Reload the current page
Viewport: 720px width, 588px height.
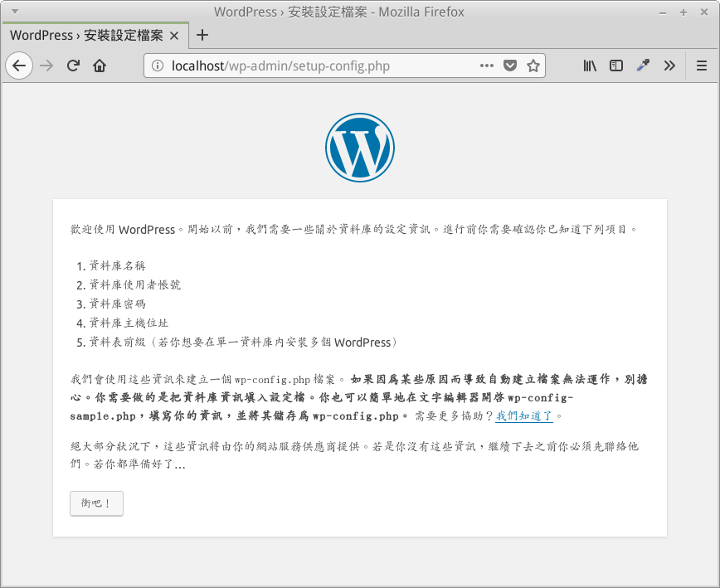click(73, 66)
